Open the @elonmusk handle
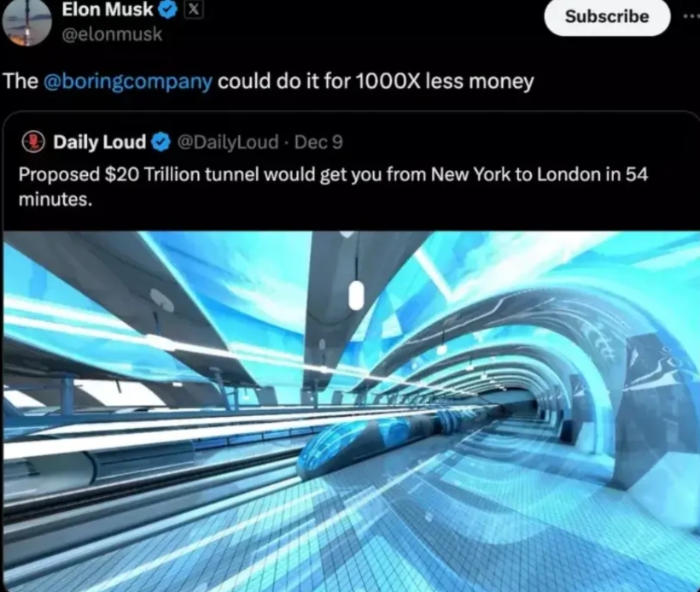Screen dimensions: 700x592 pos(112,34)
